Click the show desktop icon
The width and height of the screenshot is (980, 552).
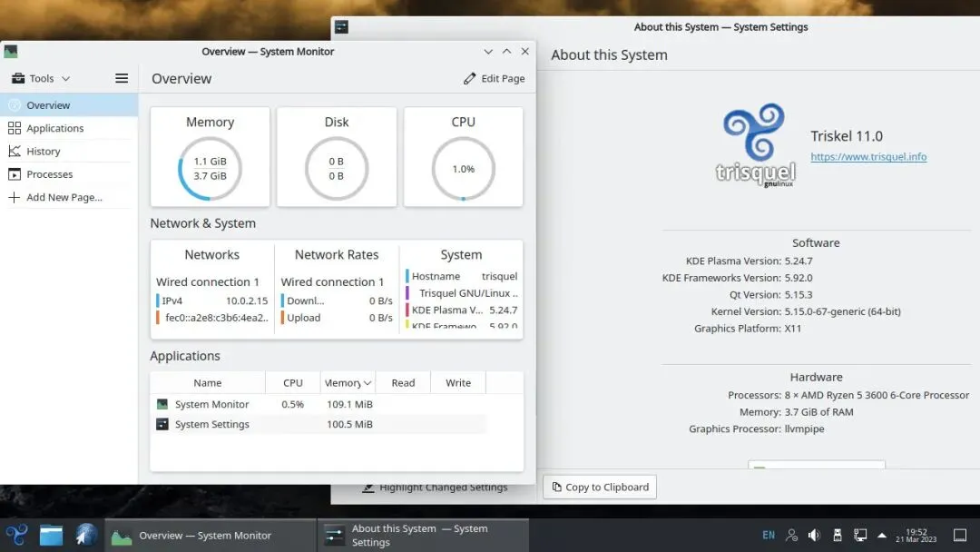(x=960, y=535)
